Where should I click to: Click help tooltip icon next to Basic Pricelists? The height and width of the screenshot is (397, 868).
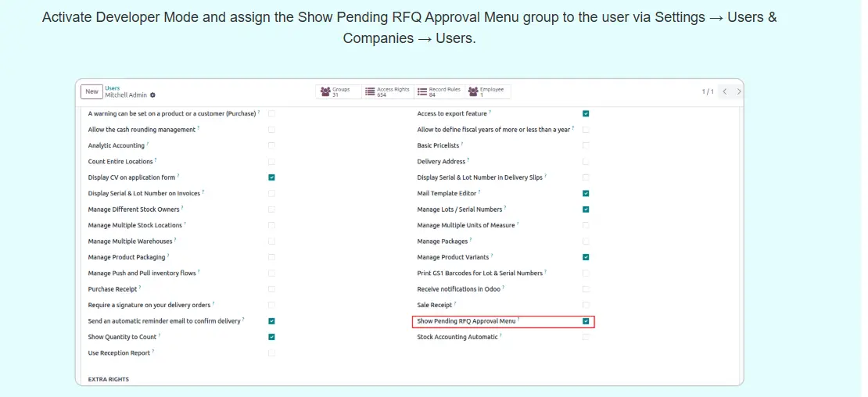click(462, 144)
